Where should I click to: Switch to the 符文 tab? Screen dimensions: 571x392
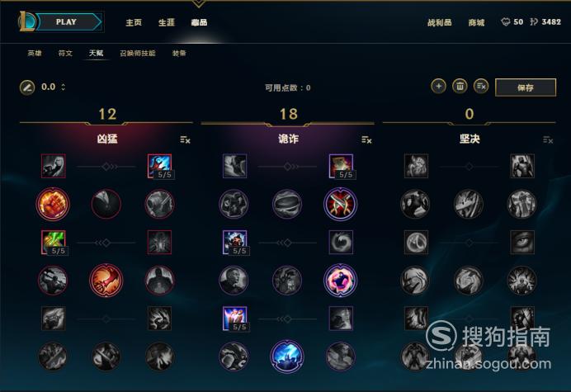tap(65, 53)
